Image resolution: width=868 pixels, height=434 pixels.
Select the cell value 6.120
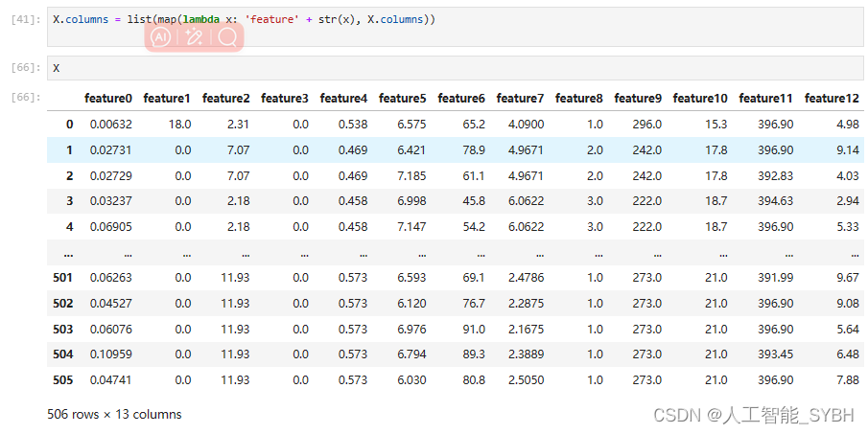[411, 304]
